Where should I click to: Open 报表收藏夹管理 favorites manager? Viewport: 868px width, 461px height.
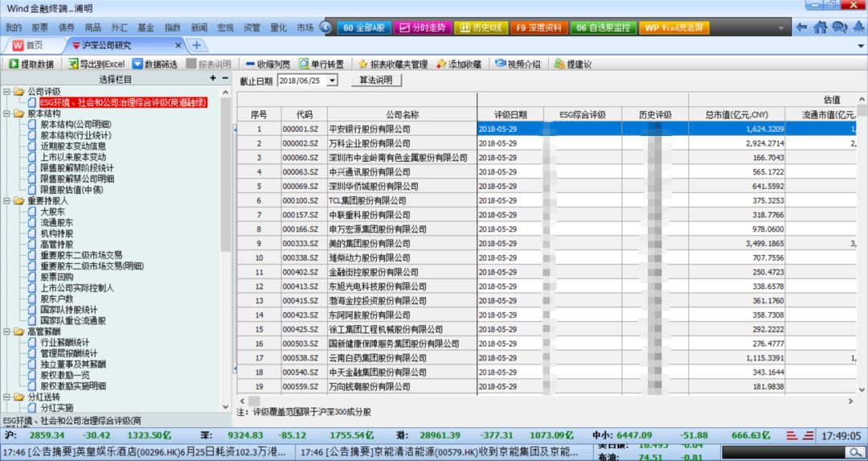392,64
